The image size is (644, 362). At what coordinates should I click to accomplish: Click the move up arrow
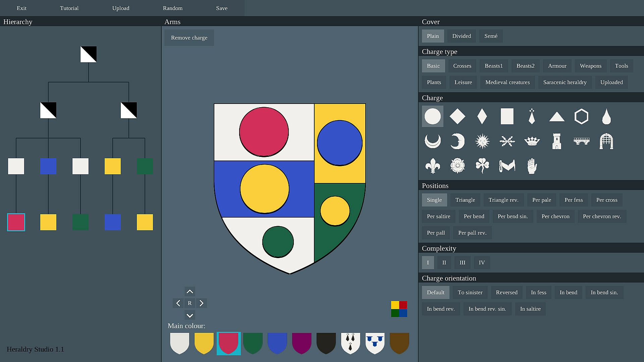coord(190,291)
